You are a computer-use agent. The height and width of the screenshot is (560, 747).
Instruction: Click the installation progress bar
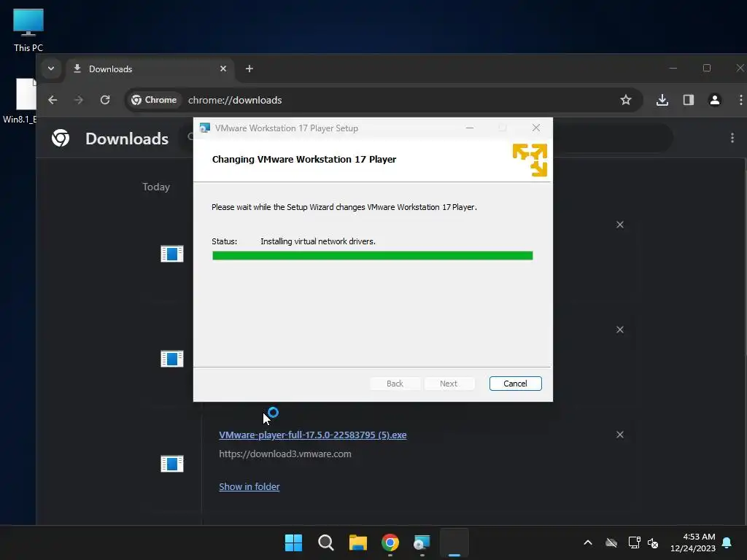point(373,256)
